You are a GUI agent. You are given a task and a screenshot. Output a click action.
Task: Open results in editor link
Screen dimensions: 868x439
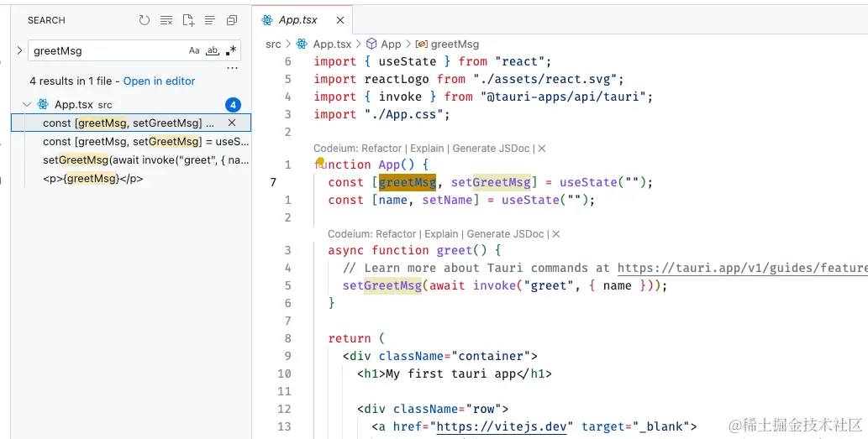click(159, 81)
